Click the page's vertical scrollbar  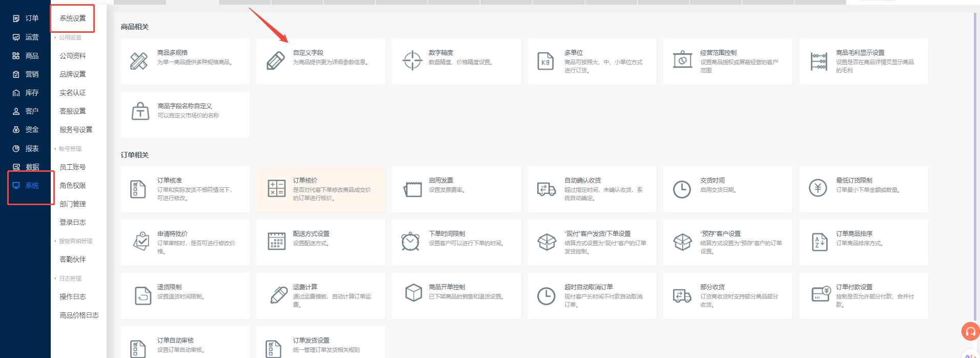975,166
